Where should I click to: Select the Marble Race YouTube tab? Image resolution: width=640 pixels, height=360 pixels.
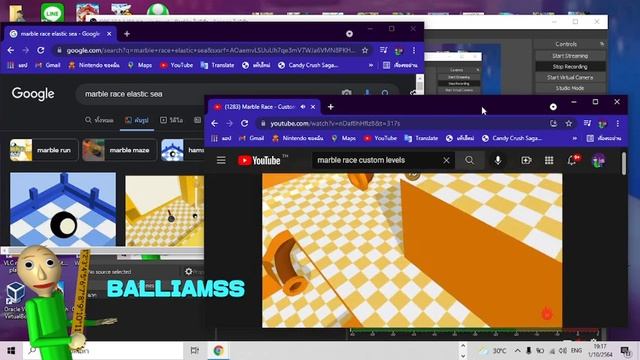coord(259,107)
